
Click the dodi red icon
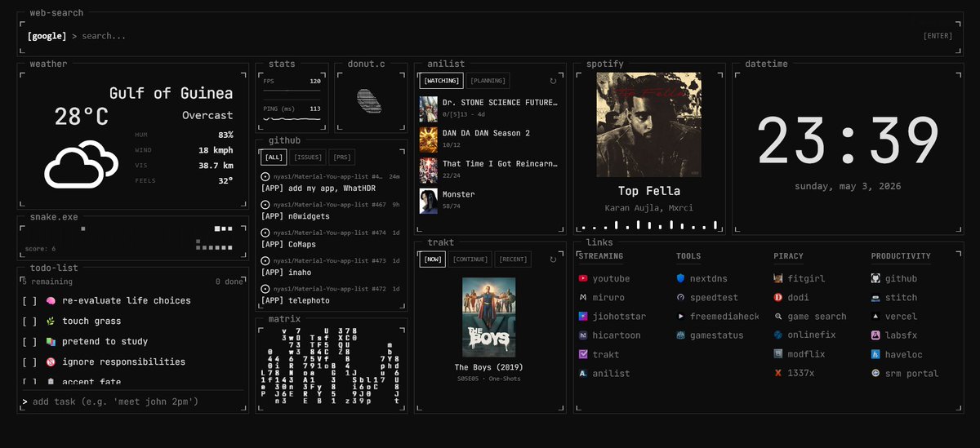point(778,298)
